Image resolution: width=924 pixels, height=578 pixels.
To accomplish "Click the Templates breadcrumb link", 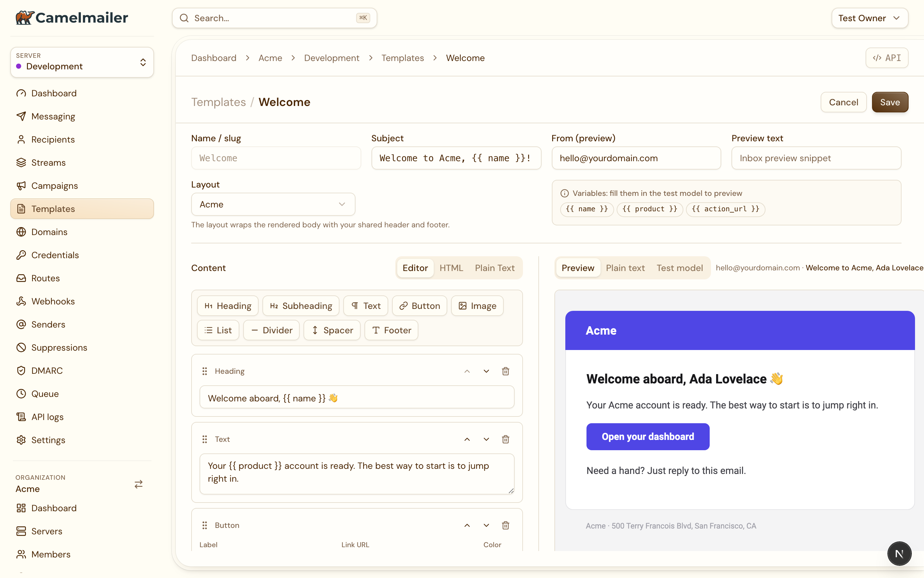I will (402, 58).
